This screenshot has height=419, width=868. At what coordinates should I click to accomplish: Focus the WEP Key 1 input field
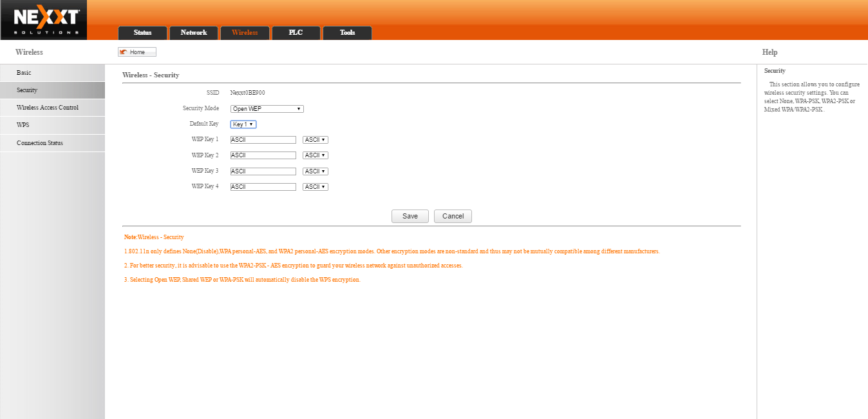pyautogui.click(x=263, y=140)
